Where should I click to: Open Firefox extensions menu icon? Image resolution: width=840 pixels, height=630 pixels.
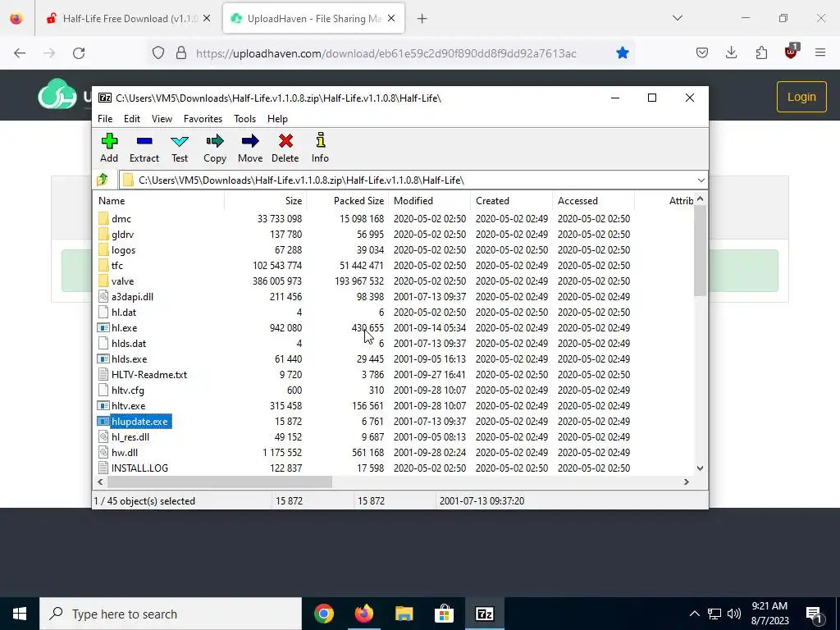tap(761, 53)
